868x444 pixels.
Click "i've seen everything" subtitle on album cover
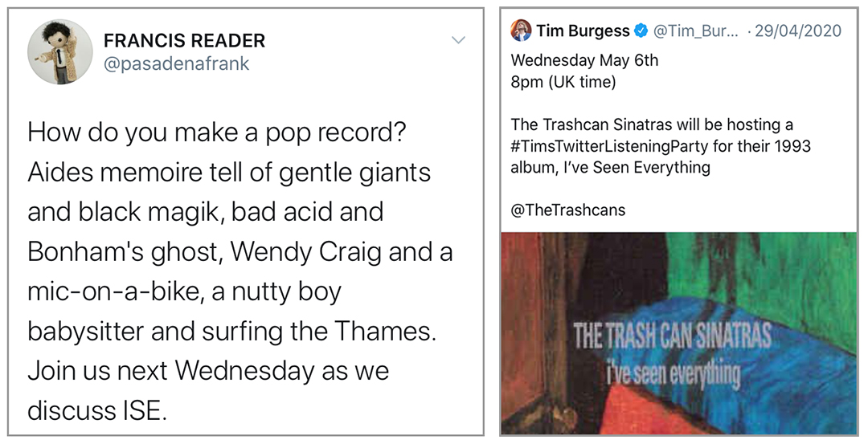(x=672, y=374)
